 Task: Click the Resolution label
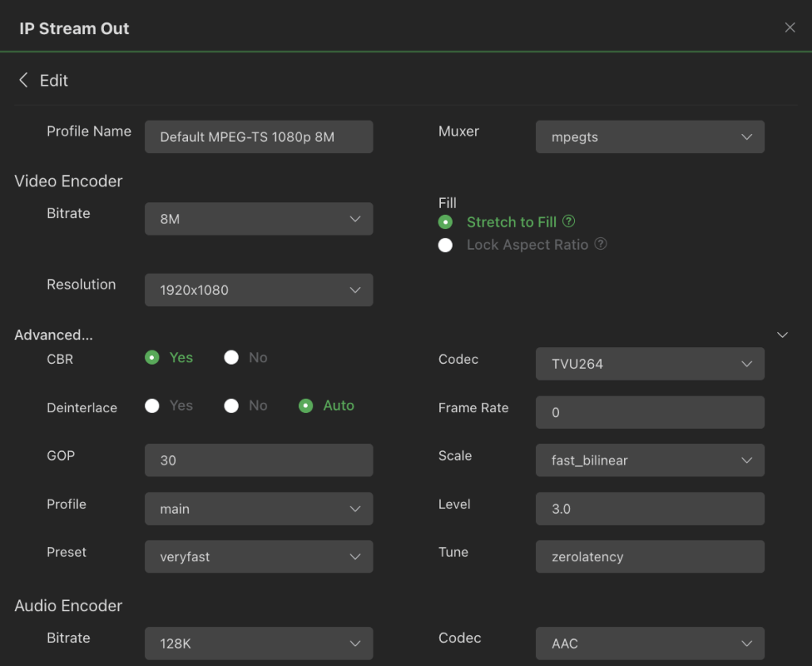(x=82, y=285)
